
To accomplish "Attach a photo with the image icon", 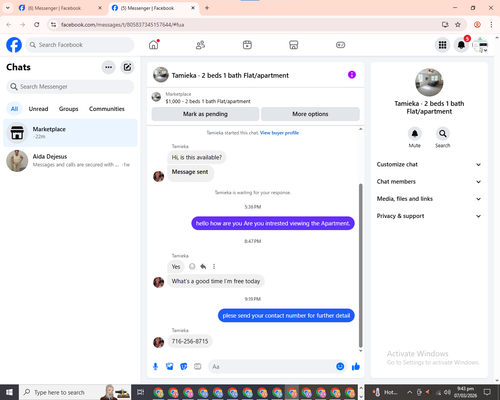I will [x=170, y=367].
